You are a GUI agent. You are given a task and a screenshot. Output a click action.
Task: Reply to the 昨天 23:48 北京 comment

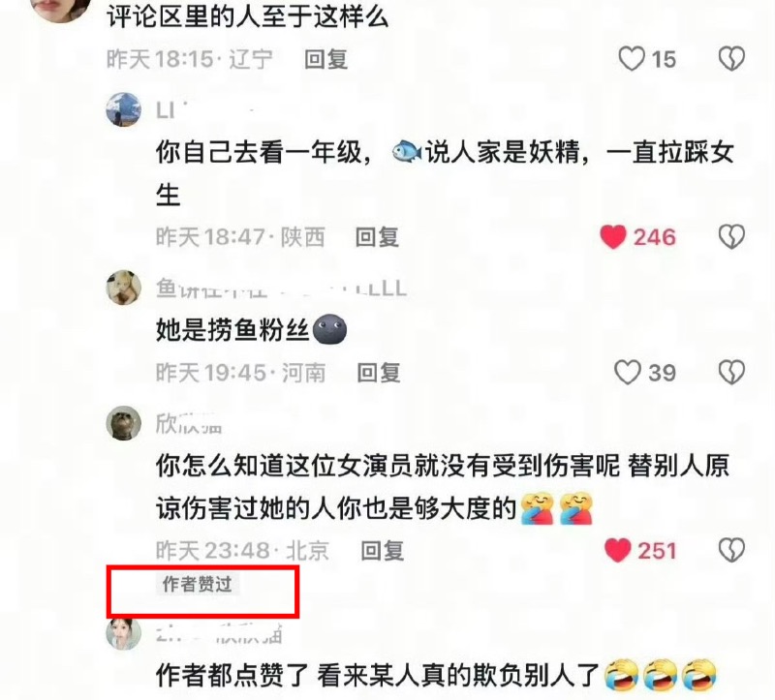tap(383, 551)
